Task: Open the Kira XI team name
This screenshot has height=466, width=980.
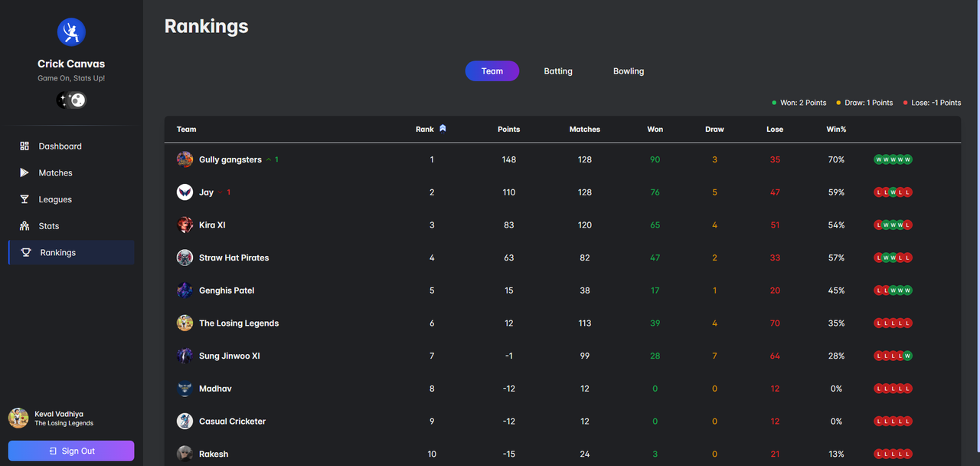Action: (x=212, y=225)
